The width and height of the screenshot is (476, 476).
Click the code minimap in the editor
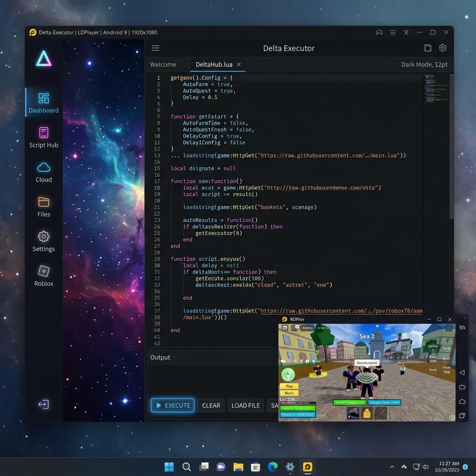click(x=436, y=89)
